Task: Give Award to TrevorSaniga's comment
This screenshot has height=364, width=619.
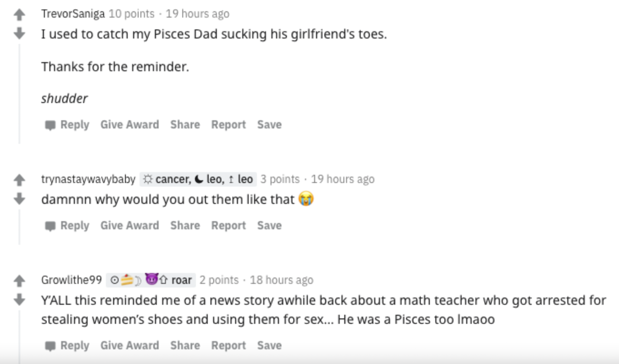Action: point(130,125)
